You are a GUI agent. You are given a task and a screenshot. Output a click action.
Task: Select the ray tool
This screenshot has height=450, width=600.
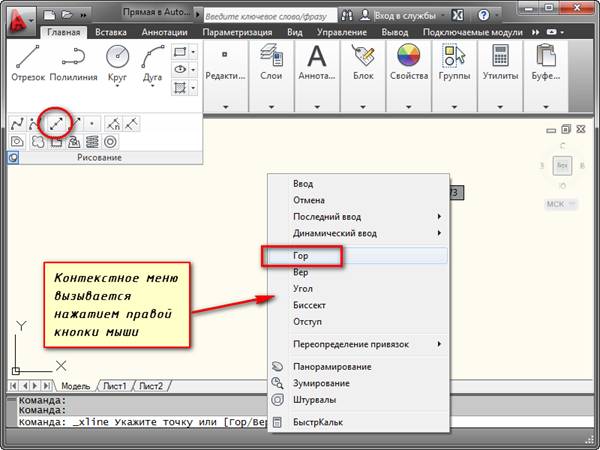click(x=76, y=123)
